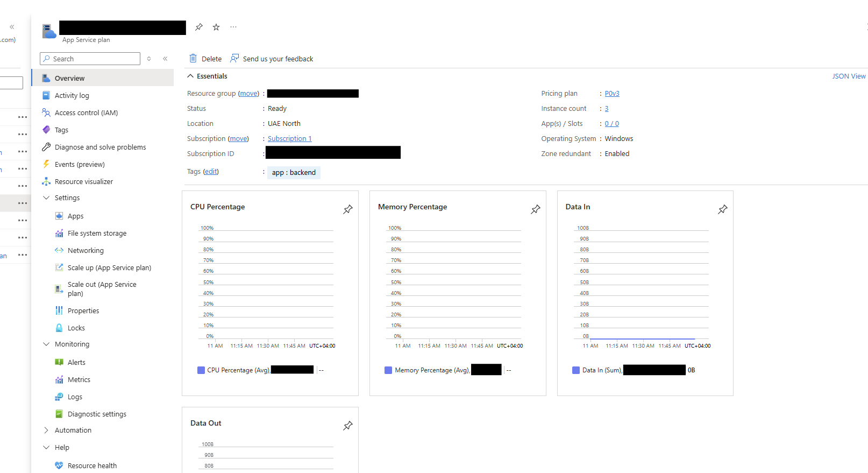Open Subscription 1 link

click(x=289, y=138)
